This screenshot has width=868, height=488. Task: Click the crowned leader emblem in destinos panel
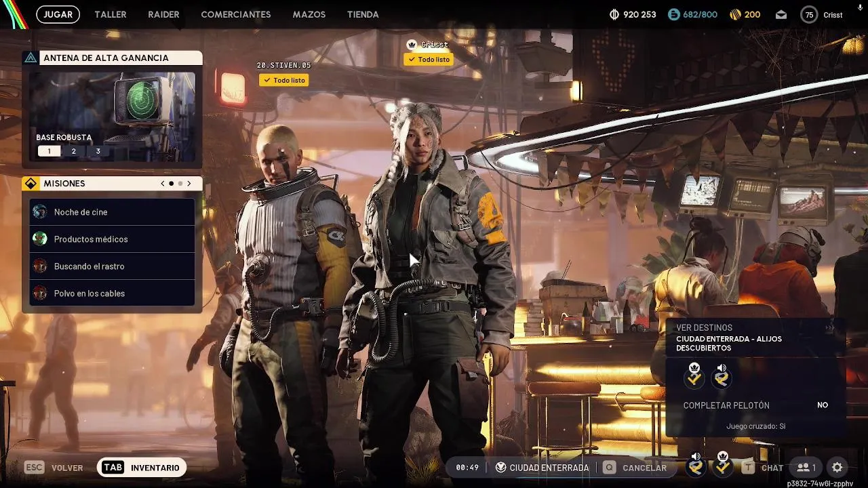[694, 375]
